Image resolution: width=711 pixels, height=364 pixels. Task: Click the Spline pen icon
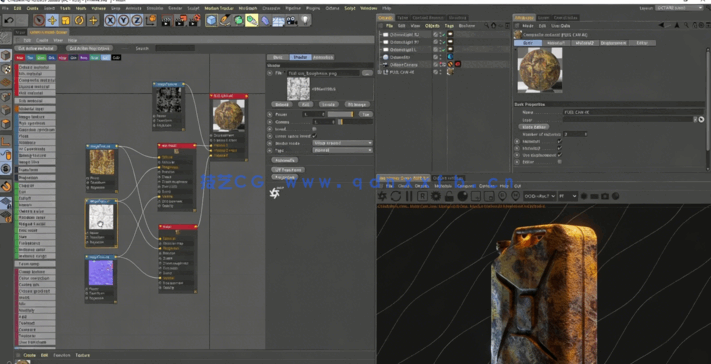pyautogui.click(x=224, y=20)
